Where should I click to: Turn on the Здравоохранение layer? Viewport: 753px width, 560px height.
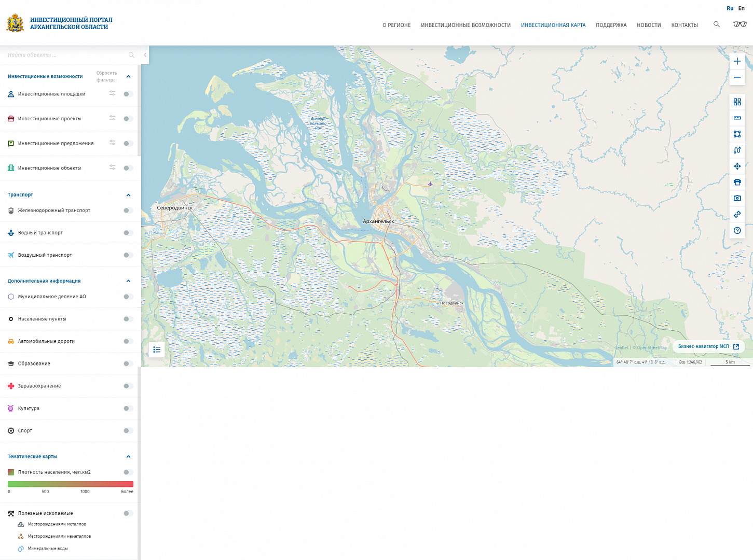[128, 386]
